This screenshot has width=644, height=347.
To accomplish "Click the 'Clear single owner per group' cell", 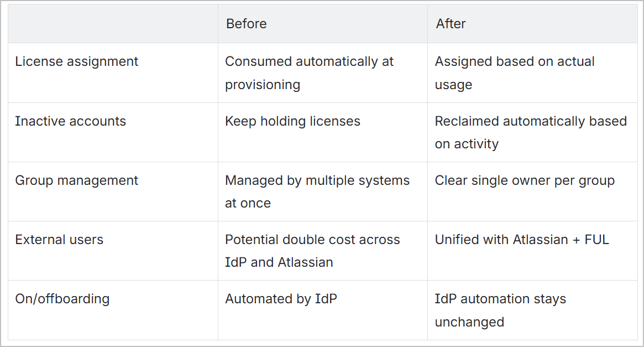I will click(x=533, y=191).
